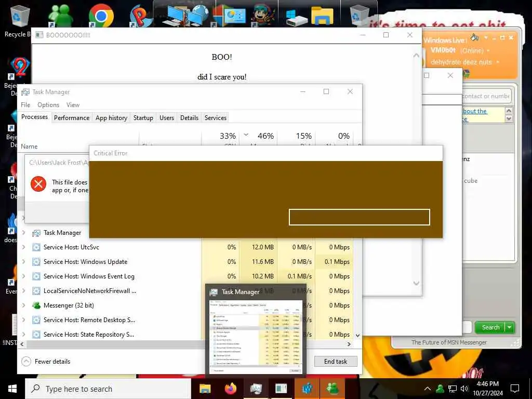Open the Task Manager File menu
The height and width of the screenshot is (399, 532).
point(25,105)
